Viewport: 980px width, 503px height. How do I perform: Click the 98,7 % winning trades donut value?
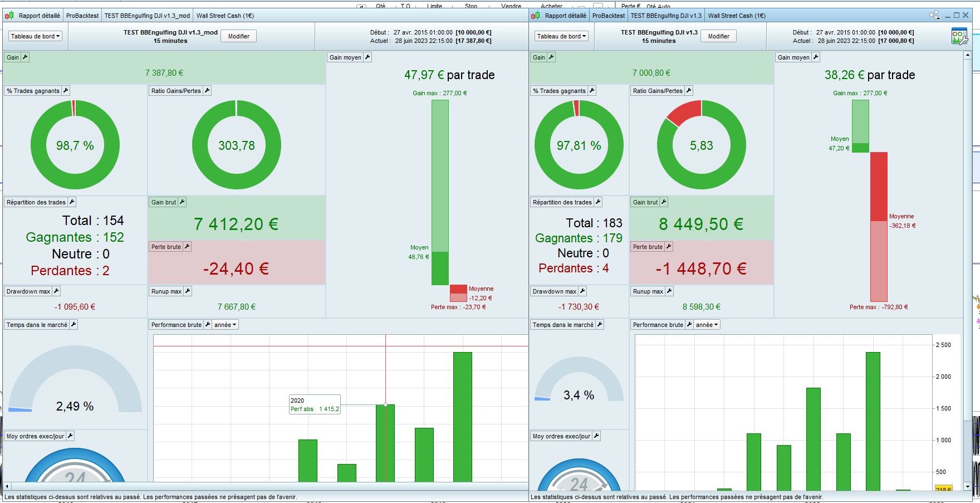pos(75,145)
